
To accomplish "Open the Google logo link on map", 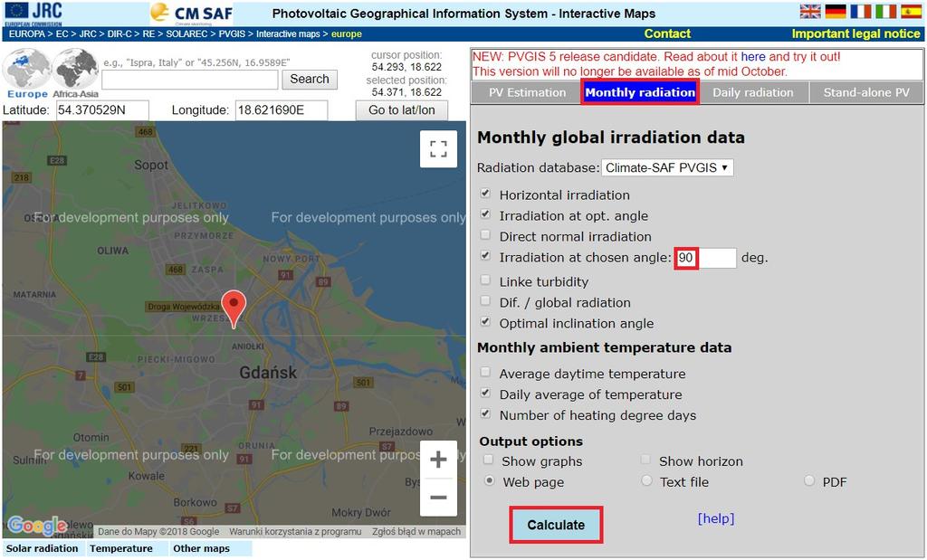I will 36,525.
